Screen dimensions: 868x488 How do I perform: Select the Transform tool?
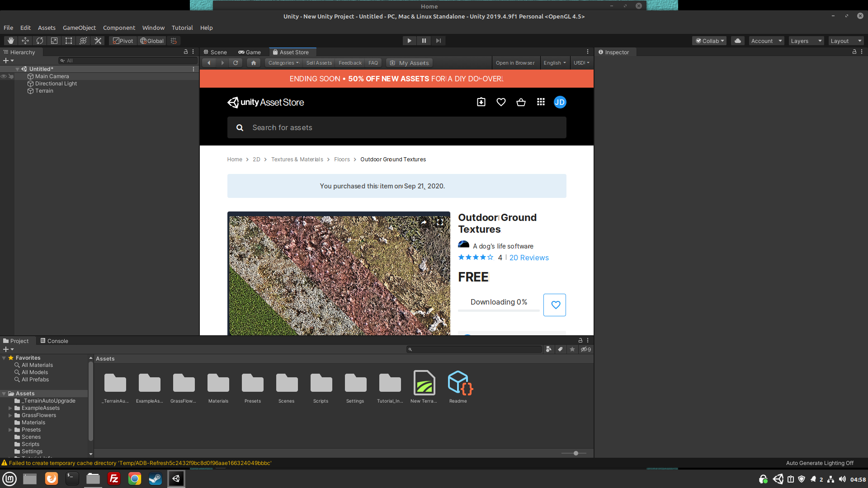tap(83, 41)
